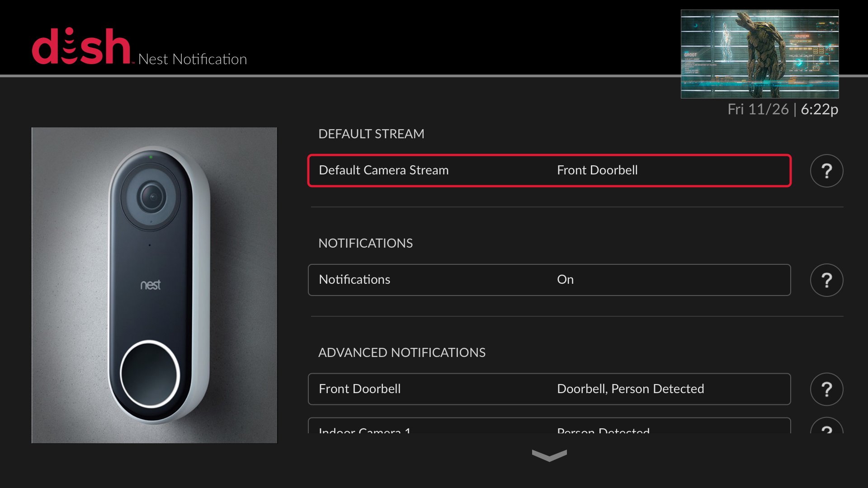Click the camera lens on the doorbell image

152,197
